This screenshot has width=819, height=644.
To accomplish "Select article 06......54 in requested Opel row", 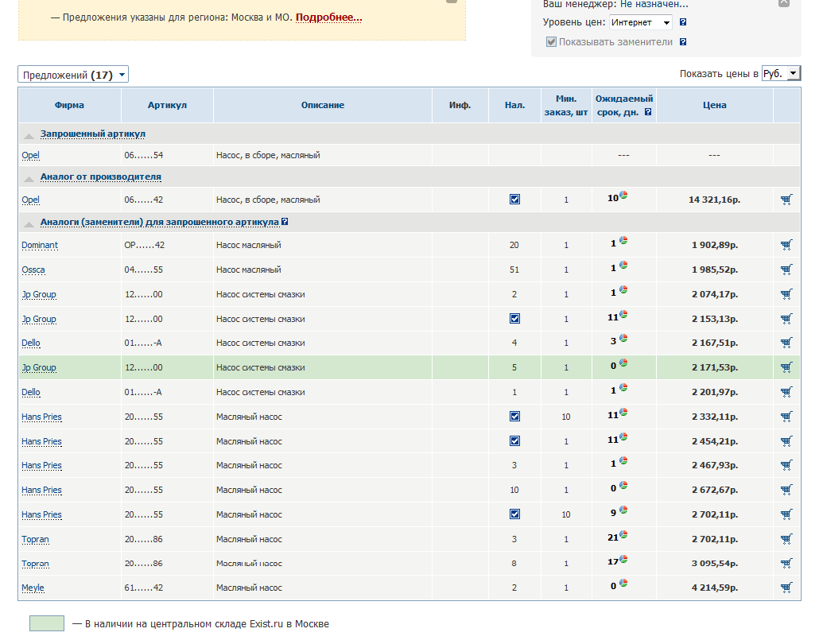I will pos(144,155).
